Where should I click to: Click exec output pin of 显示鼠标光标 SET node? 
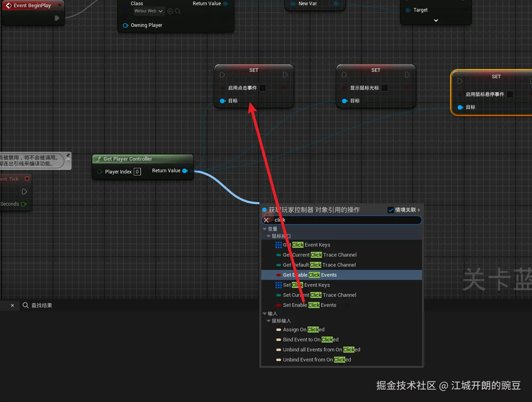407,75
